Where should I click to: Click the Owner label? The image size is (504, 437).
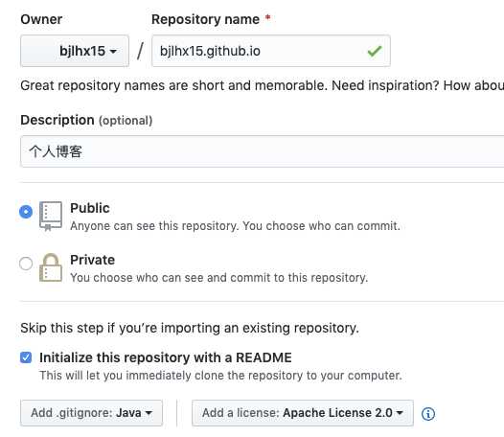(x=41, y=19)
